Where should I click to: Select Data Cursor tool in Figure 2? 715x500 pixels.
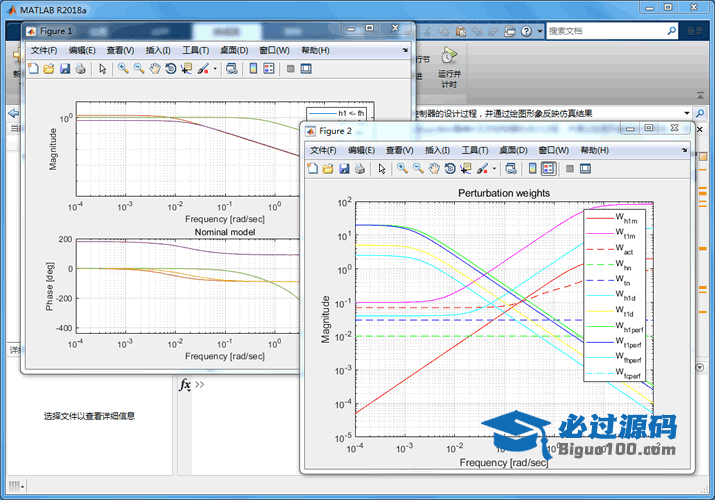coord(466,169)
